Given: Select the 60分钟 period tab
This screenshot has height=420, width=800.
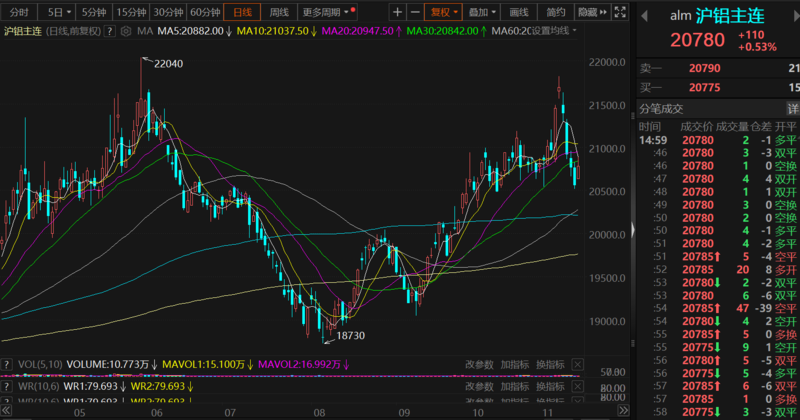Looking at the screenshot, I should pyautogui.click(x=204, y=13).
